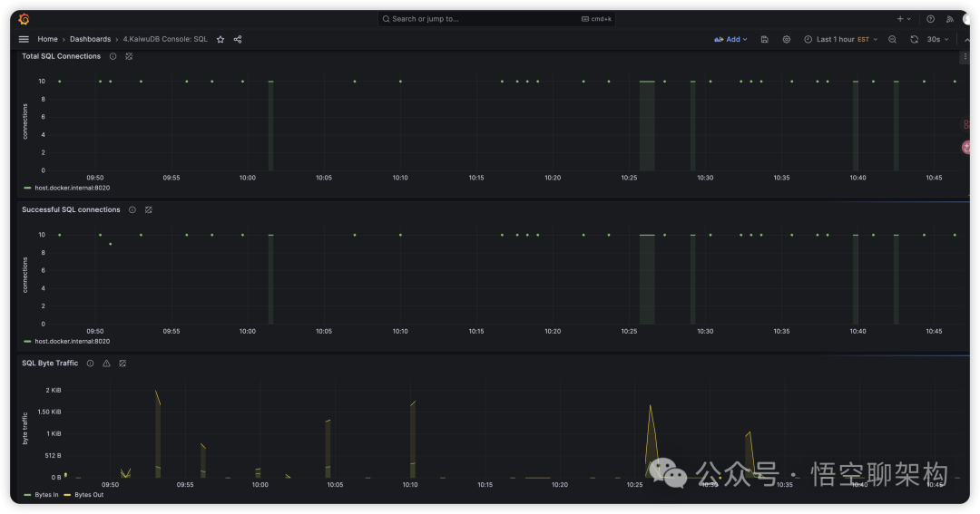This screenshot has height=514, width=980.
Task: Open the help question mark menu
Action: [x=930, y=19]
